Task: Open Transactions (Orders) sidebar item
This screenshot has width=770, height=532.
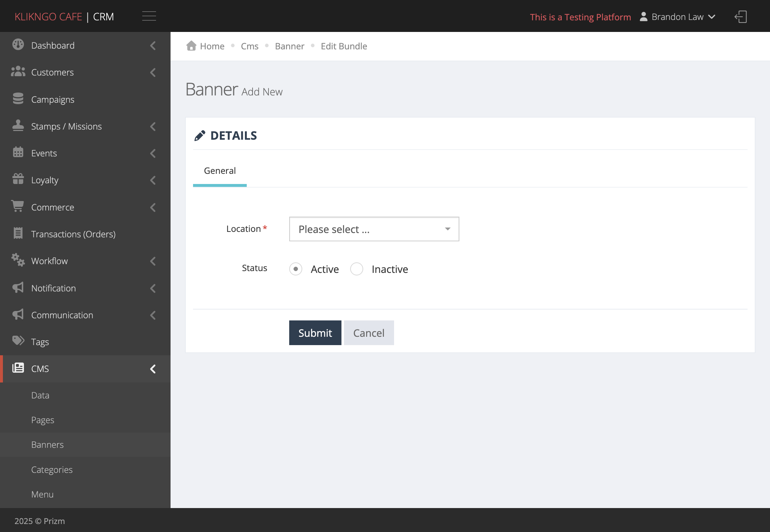Action: tap(85, 234)
